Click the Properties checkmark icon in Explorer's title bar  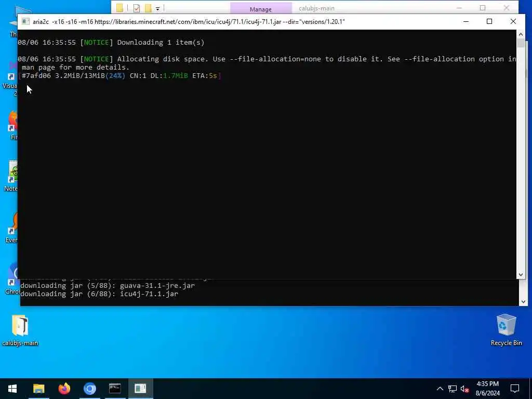[137, 8]
